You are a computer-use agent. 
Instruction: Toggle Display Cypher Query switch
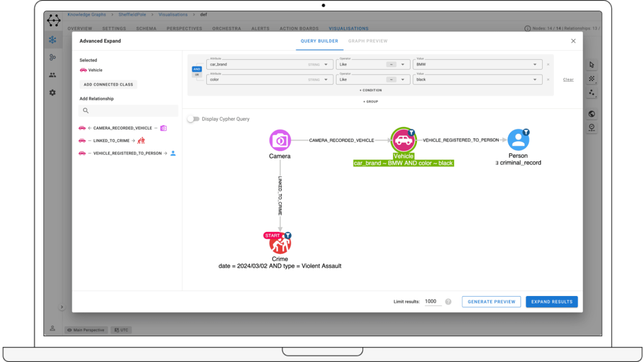[193, 119]
